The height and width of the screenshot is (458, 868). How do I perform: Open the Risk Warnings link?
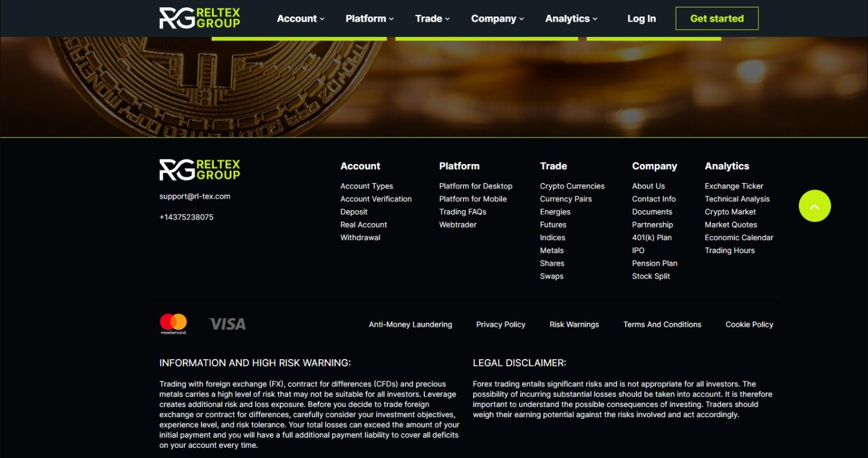[574, 325]
